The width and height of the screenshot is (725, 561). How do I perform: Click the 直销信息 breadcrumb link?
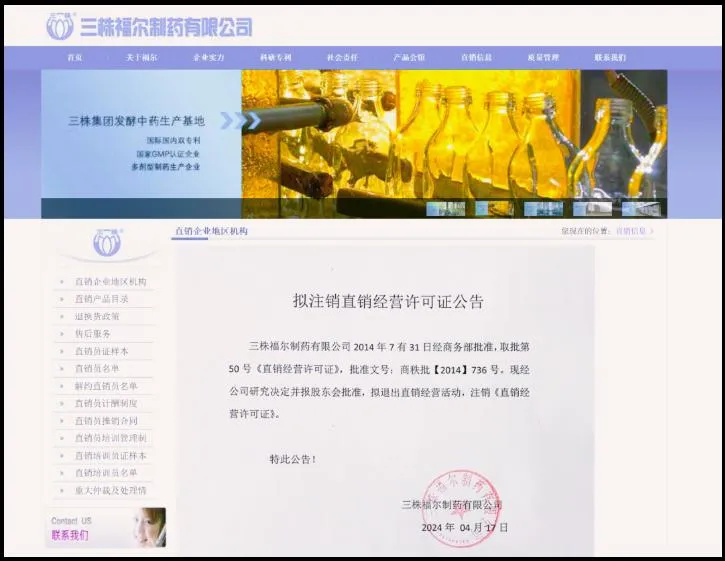click(x=631, y=231)
